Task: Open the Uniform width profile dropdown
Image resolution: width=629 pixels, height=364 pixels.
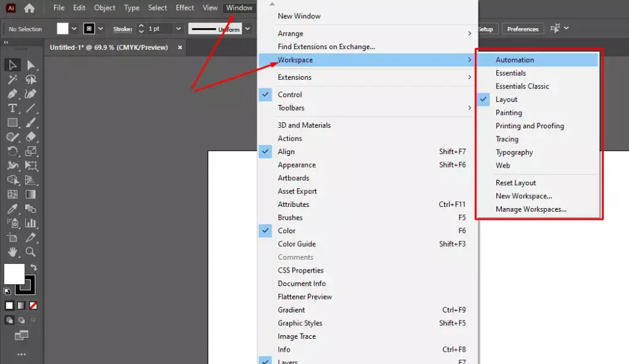Action: click(248, 29)
